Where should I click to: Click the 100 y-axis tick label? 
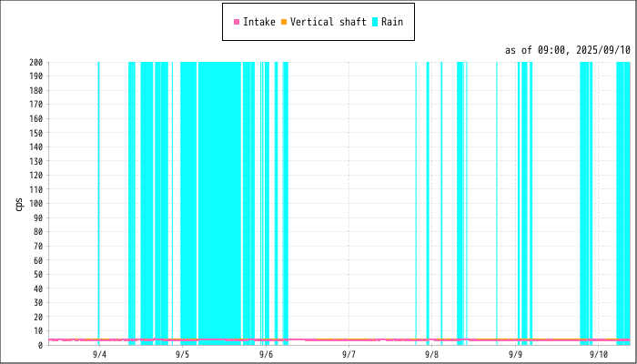pos(36,204)
